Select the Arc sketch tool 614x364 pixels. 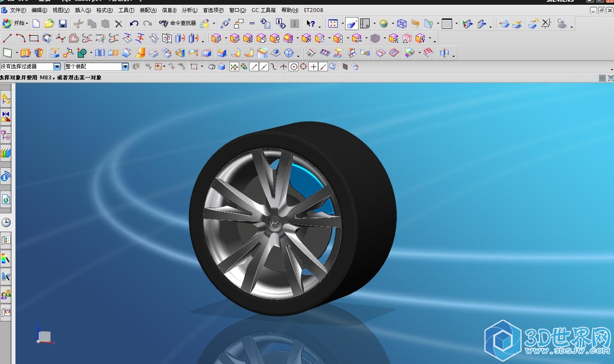pos(20,39)
